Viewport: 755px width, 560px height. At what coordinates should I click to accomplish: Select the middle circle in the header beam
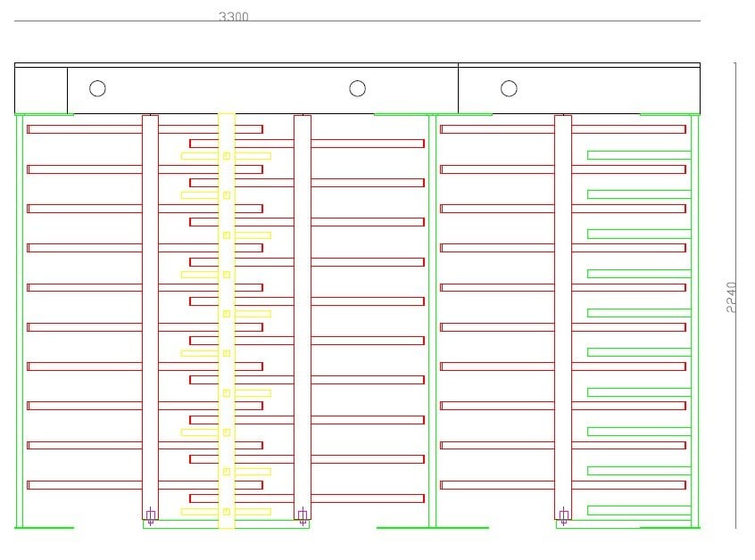357,88
